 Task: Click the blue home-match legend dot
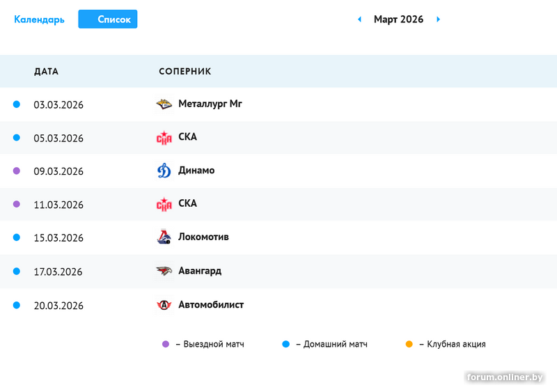click(x=285, y=344)
